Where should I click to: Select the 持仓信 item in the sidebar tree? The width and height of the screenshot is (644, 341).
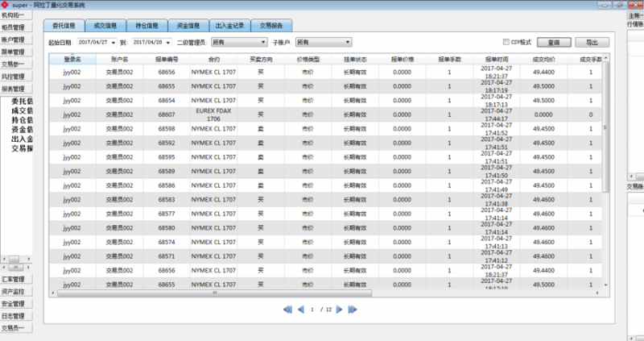pyautogui.click(x=22, y=120)
